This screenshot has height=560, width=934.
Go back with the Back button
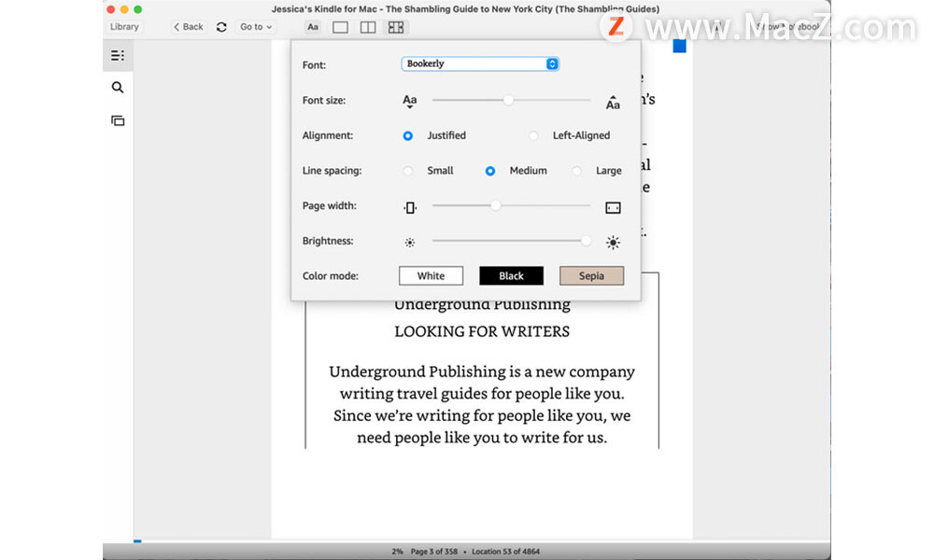tap(189, 27)
